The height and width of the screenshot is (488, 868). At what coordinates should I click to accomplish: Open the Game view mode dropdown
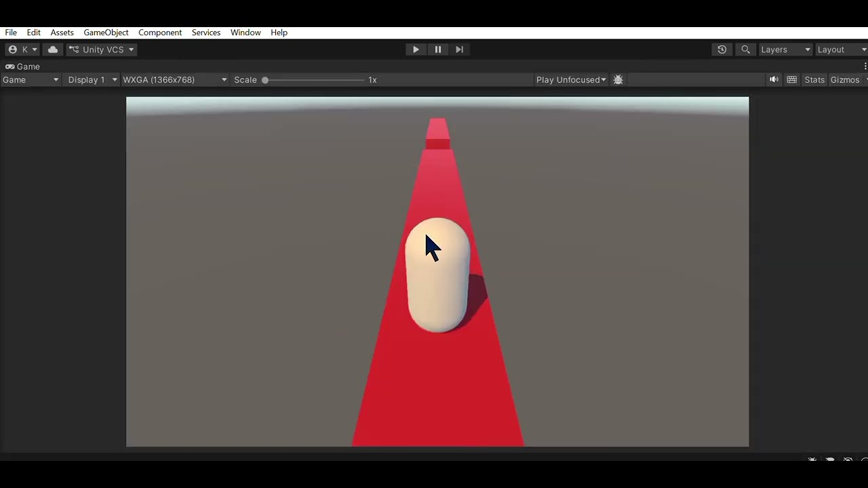tap(31, 80)
